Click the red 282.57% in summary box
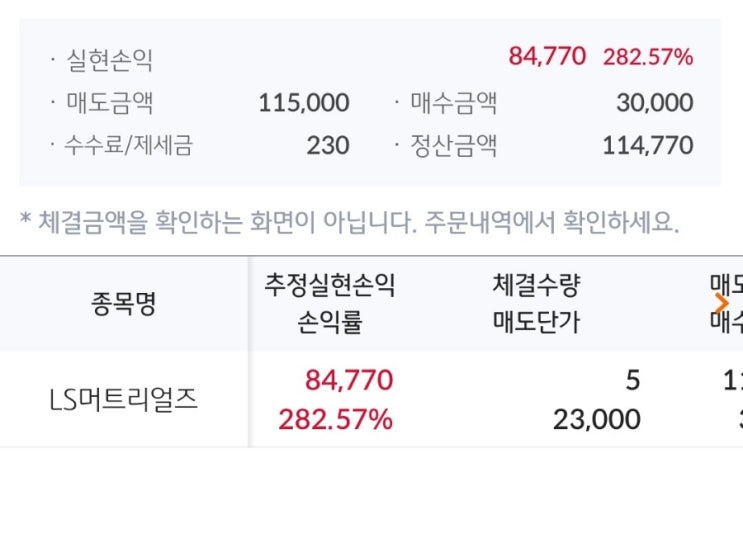 click(647, 57)
